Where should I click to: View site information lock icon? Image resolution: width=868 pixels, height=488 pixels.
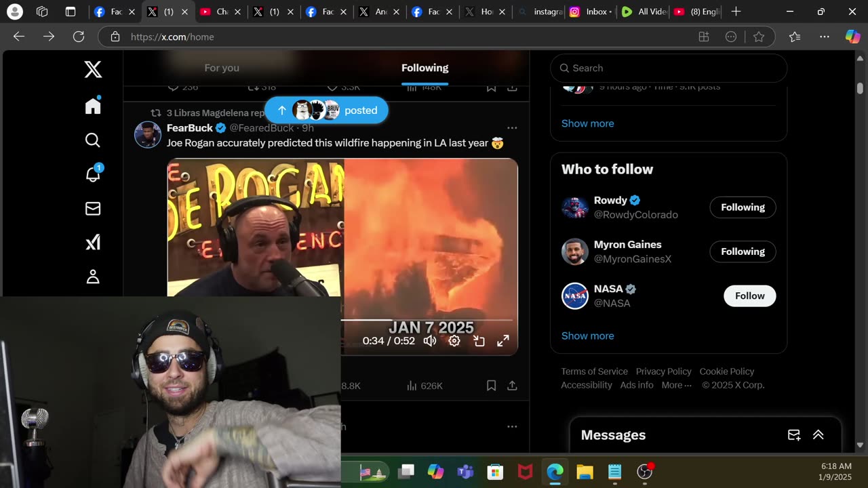click(115, 37)
